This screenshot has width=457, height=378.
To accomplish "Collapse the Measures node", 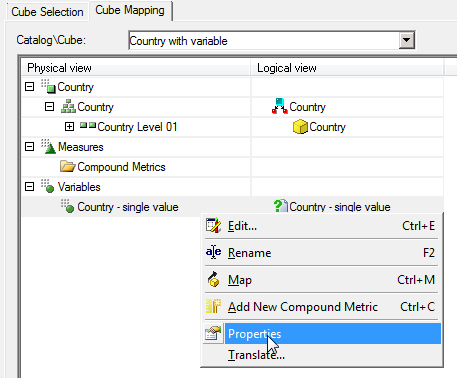I will click(x=29, y=147).
